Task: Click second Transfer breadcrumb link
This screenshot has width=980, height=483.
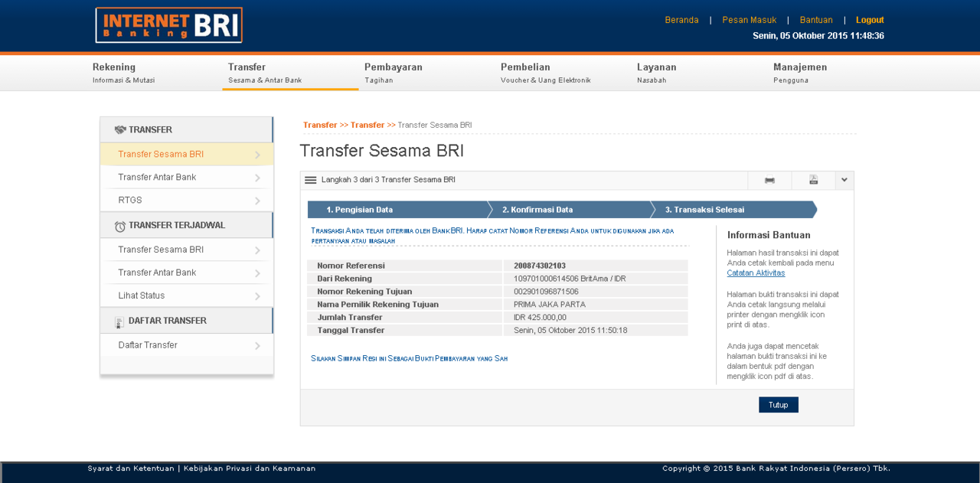Action: [367, 125]
